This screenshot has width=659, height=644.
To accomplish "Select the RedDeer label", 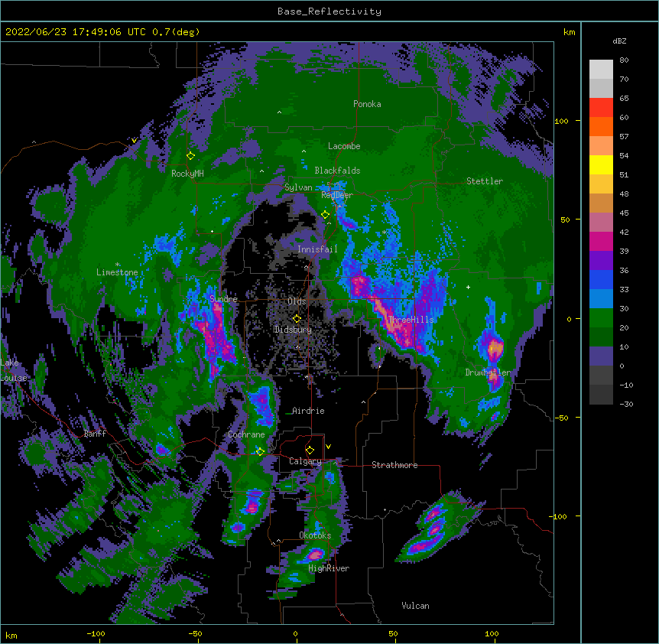I will pyautogui.click(x=337, y=195).
